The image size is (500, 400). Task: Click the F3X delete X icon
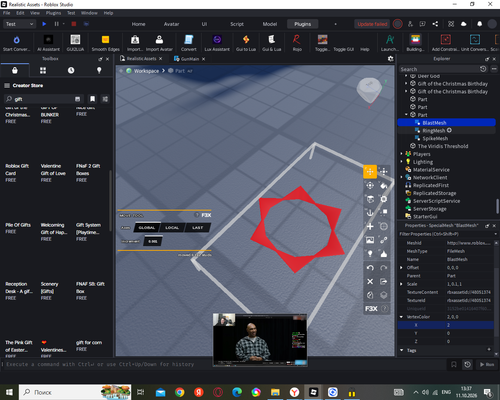point(370,281)
